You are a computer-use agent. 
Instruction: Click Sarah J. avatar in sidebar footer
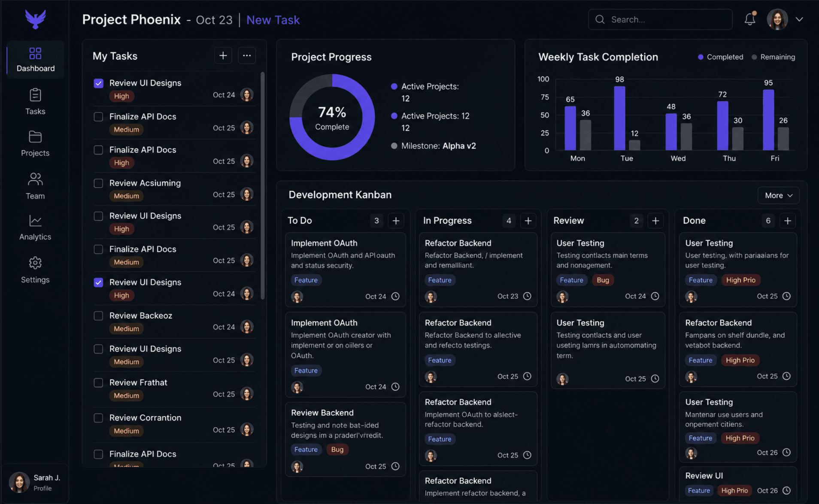[x=19, y=482]
